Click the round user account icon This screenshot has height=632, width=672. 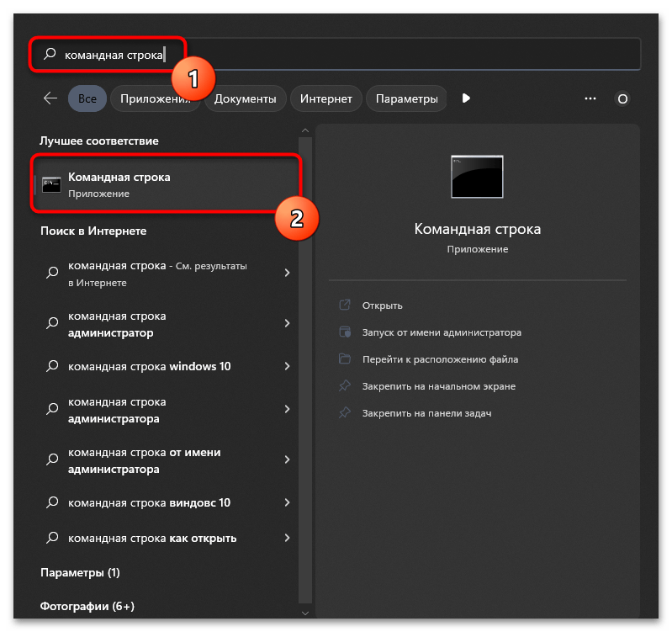(x=622, y=99)
